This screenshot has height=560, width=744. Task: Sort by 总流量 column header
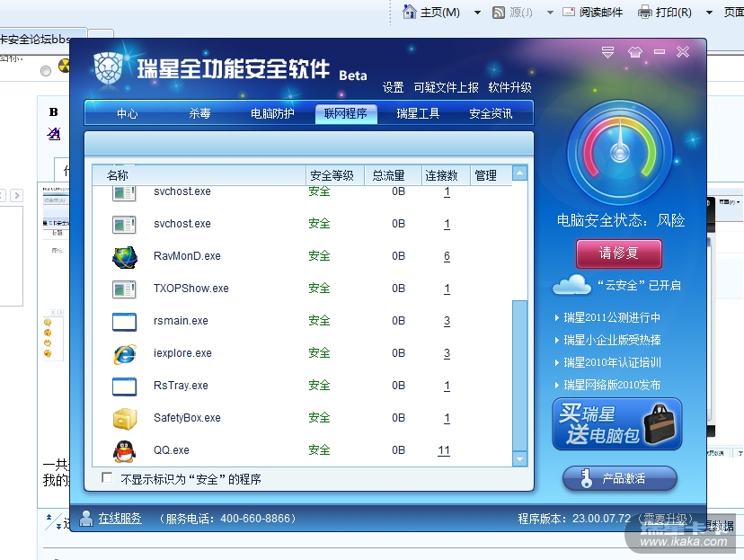tap(393, 175)
